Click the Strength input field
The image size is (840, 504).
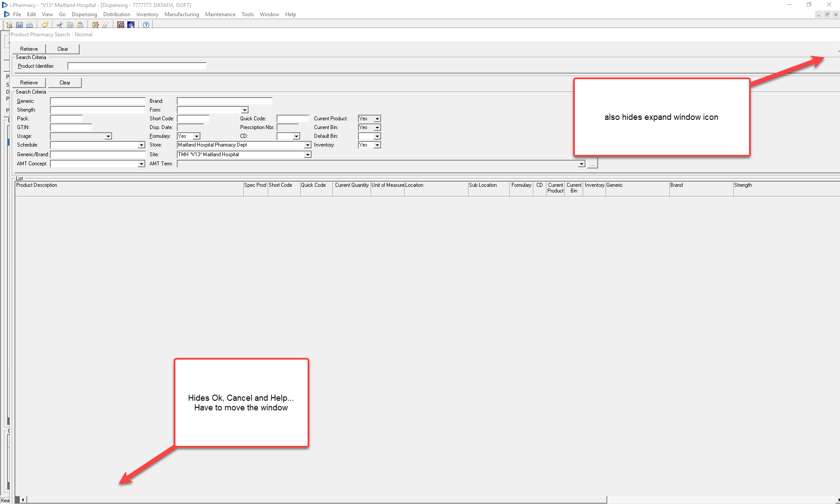pos(98,110)
